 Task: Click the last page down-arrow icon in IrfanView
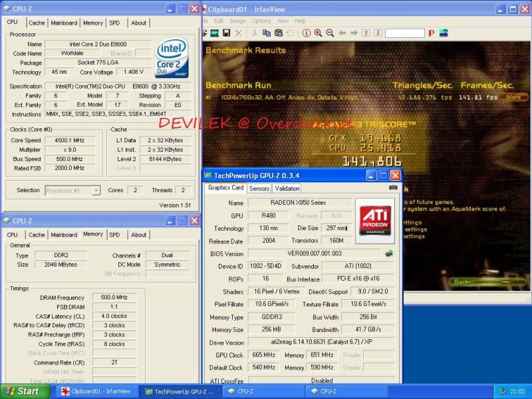click(378, 33)
